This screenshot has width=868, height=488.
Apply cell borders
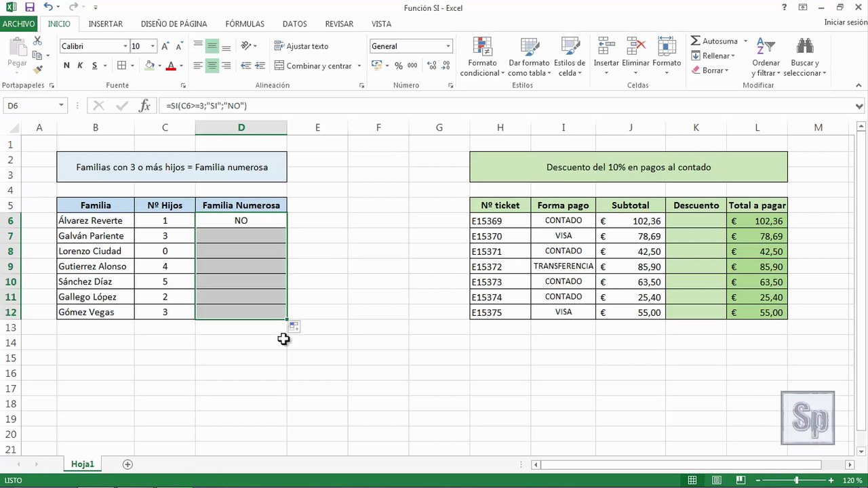tap(121, 66)
